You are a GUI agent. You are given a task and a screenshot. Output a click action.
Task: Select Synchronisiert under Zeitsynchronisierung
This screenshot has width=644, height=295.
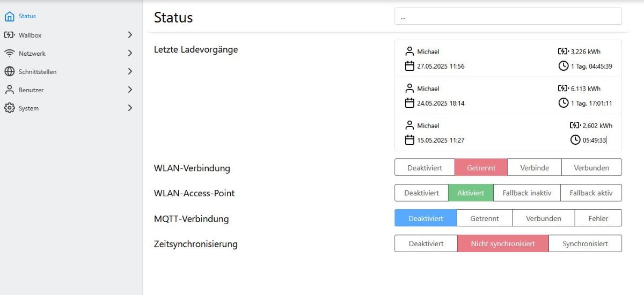(x=585, y=244)
